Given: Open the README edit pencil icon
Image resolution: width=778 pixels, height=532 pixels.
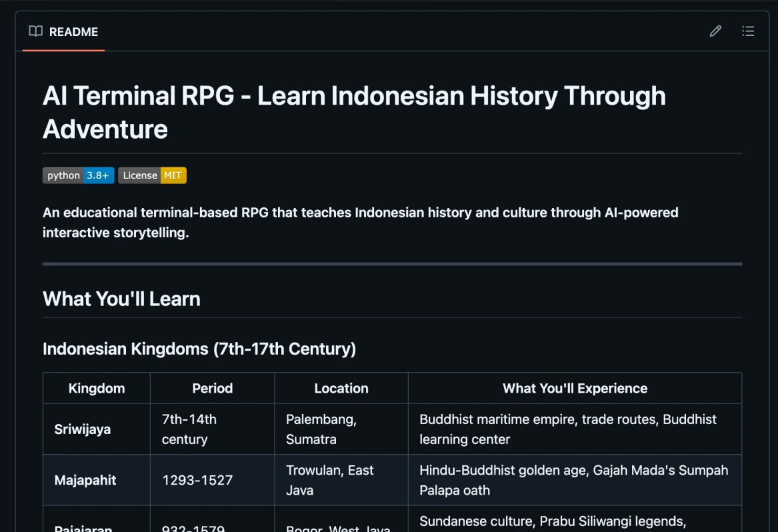Looking at the screenshot, I should (x=715, y=31).
